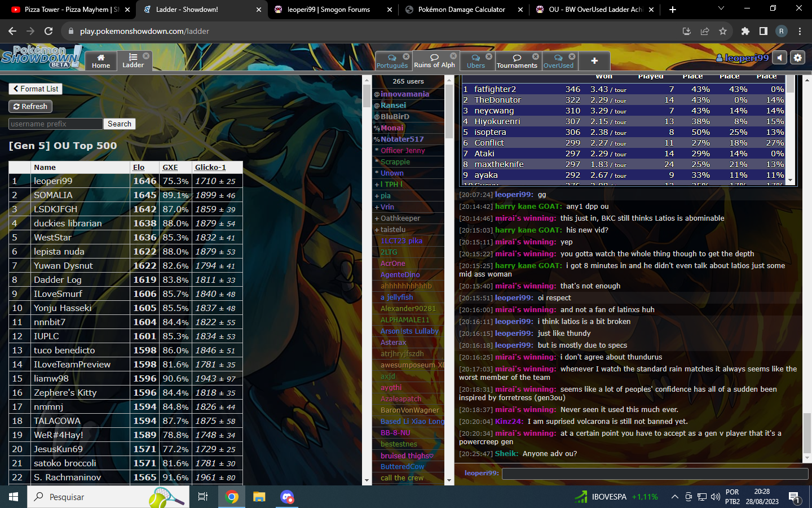Focus the username prefix search field
The image size is (812, 508).
pos(56,124)
